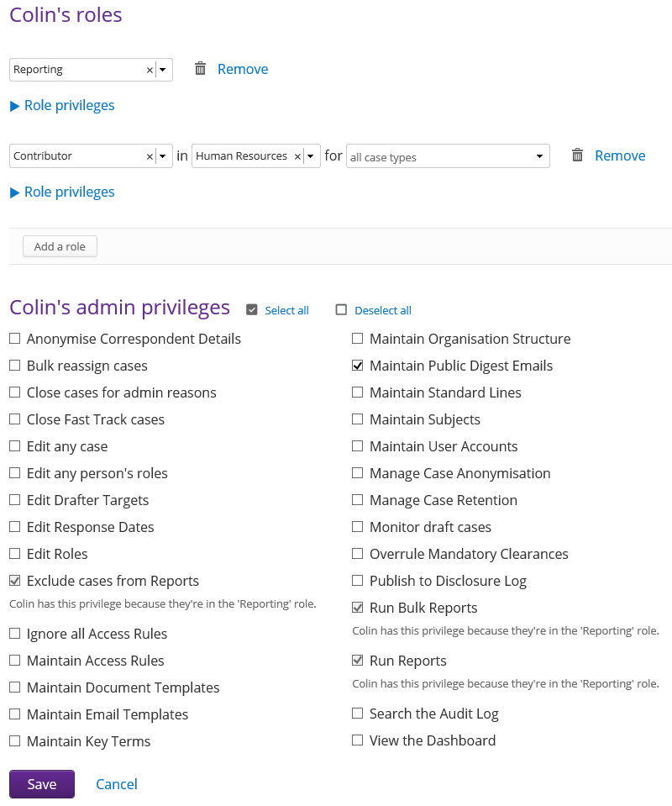
Task: Enable View the Dashboard privilege
Action: click(358, 740)
